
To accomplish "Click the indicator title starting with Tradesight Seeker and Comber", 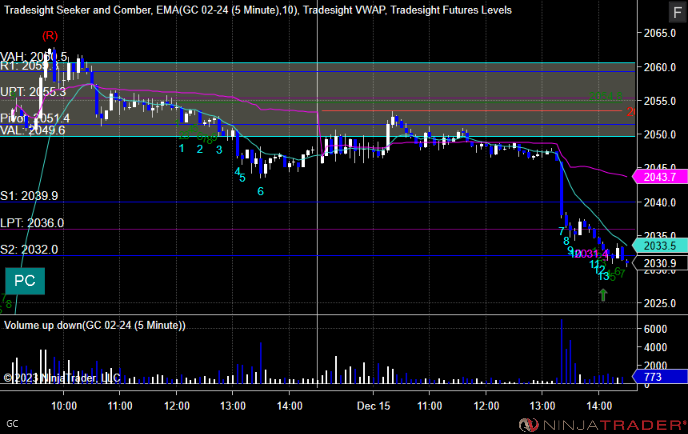I will [258, 10].
